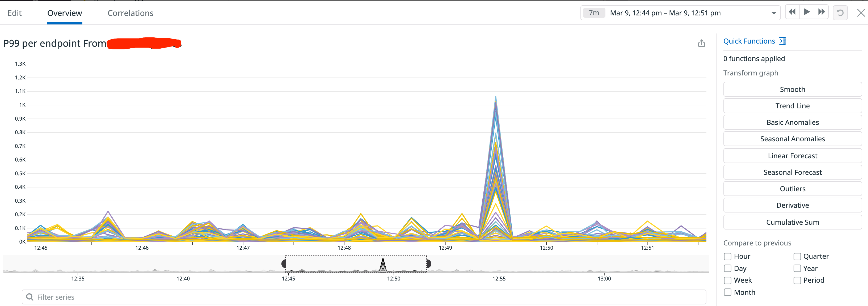The height and width of the screenshot is (306, 868).
Task: Switch to the Correlations tab
Action: click(x=130, y=13)
